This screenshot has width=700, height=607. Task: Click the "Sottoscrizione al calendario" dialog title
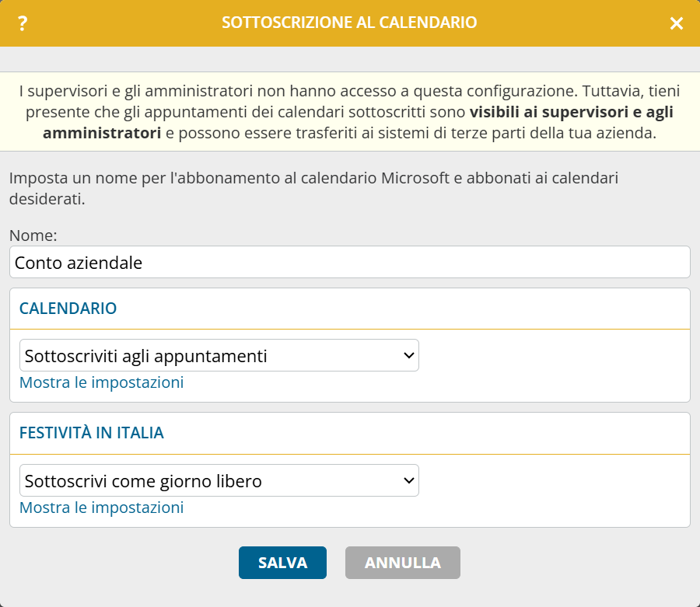tap(349, 23)
